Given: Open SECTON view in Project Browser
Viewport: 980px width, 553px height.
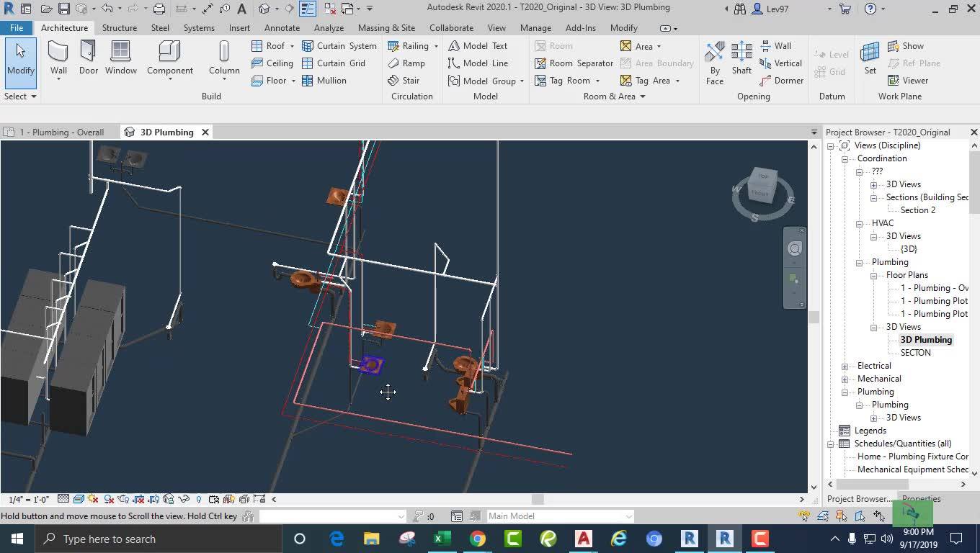Looking at the screenshot, I should 916,353.
